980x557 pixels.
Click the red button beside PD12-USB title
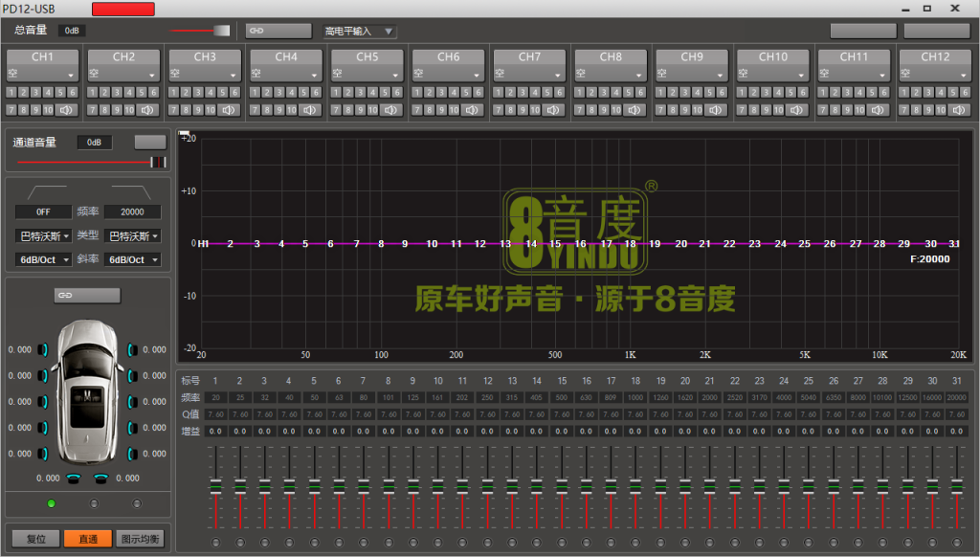click(x=123, y=9)
